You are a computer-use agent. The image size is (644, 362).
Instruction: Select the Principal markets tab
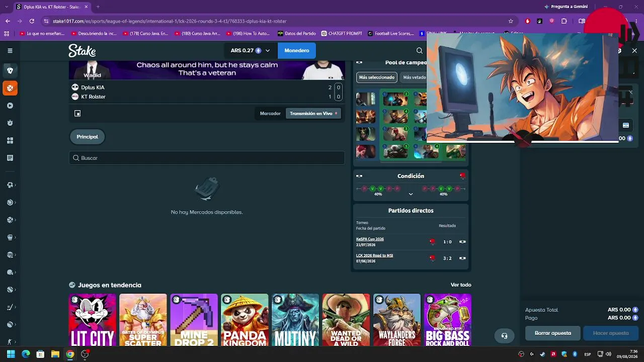(x=87, y=137)
